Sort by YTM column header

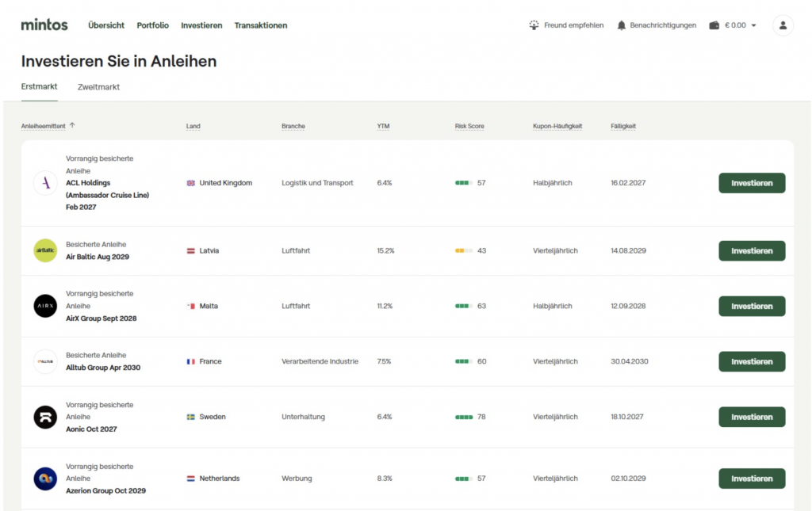click(383, 126)
